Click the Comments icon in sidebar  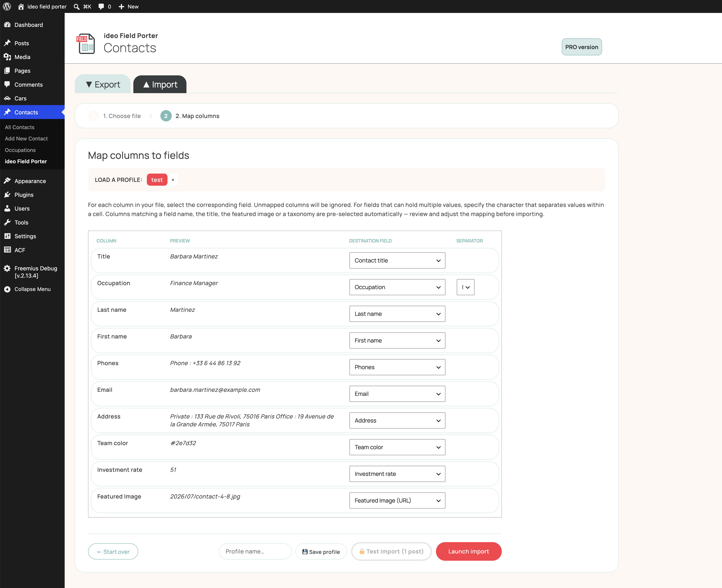7,84
